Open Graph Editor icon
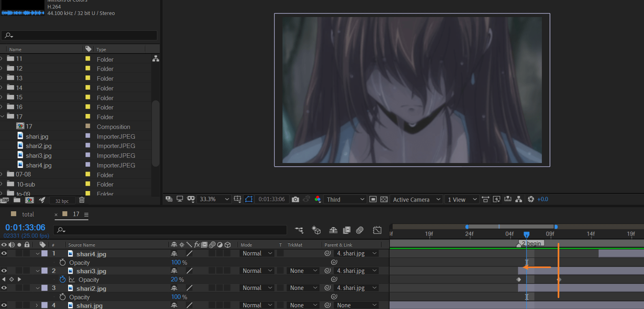Image resolution: width=644 pixels, height=309 pixels. pos(377,230)
